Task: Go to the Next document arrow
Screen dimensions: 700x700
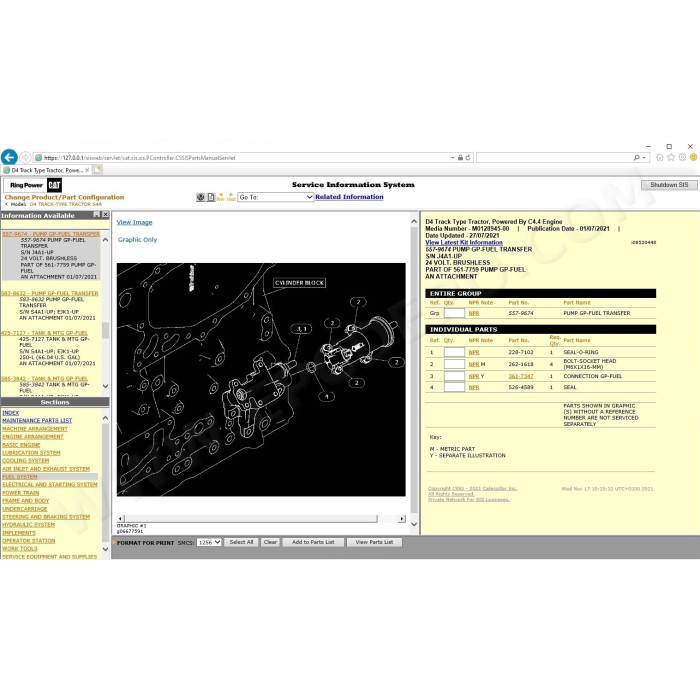Action: click(231, 197)
